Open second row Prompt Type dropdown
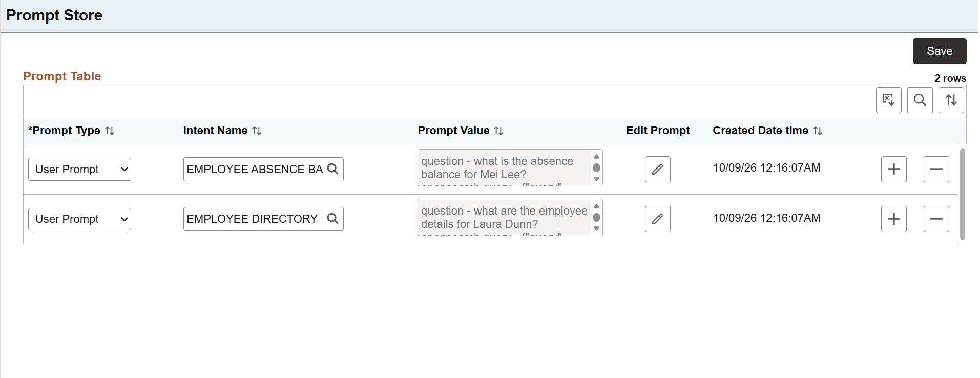Screen dimensions: 980x378 click(79, 219)
